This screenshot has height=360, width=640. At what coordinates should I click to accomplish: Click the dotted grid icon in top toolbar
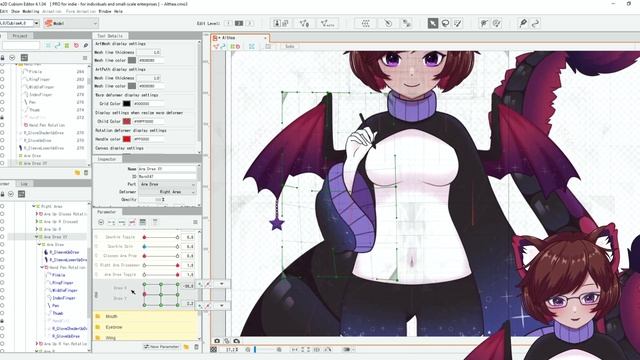click(365, 23)
